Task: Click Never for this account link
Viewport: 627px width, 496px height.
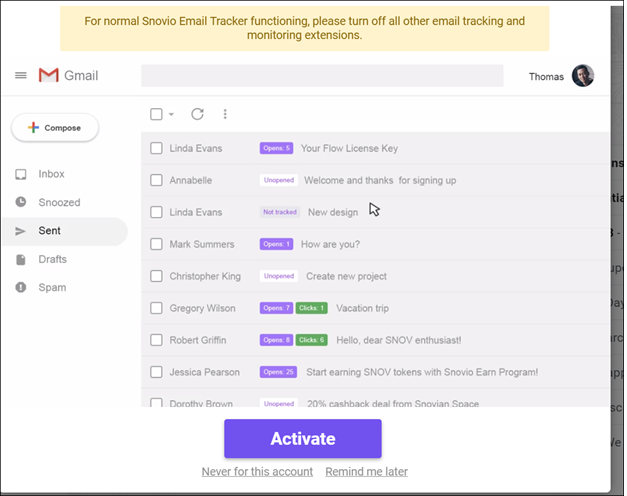Action: (257, 471)
